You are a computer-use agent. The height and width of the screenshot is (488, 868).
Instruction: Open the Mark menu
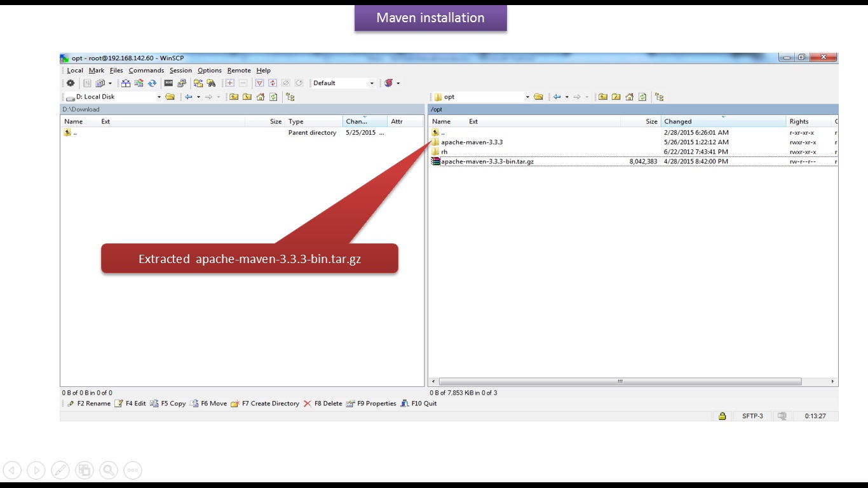pyautogui.click(x=97, y=71)
